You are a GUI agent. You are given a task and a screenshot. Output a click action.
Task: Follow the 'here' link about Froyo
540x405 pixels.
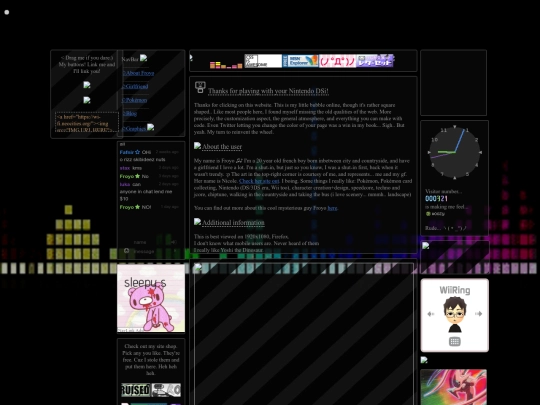click(x=332, y=208)
